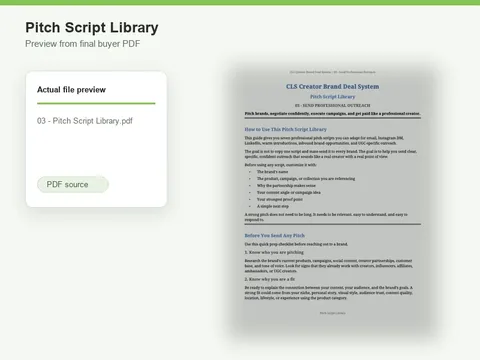Click 'Why the partnership makes sense' bullet
This screenshot has height=360, width=480.
coord(286,185)
